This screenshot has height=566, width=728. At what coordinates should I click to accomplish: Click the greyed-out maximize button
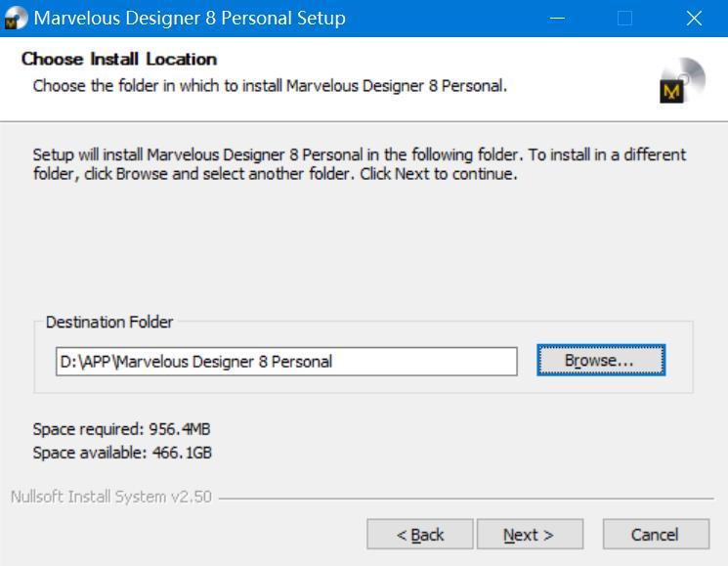click(625, 18)
